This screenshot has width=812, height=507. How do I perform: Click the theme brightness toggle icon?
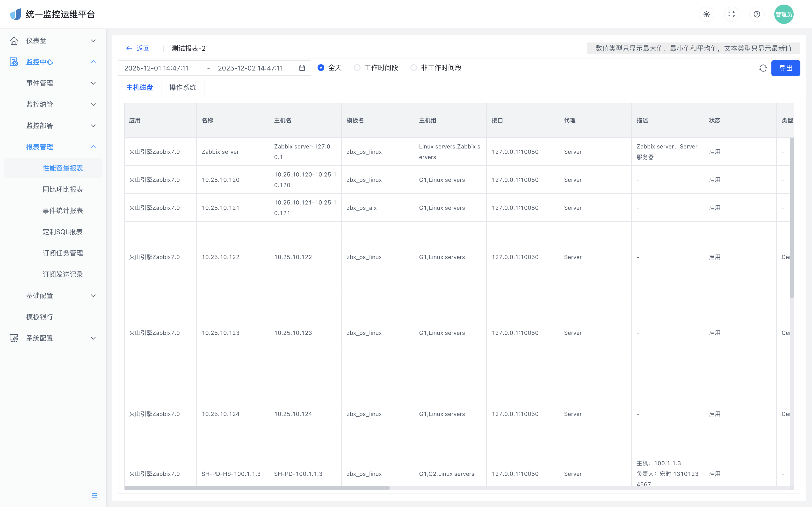click(707, 14)
